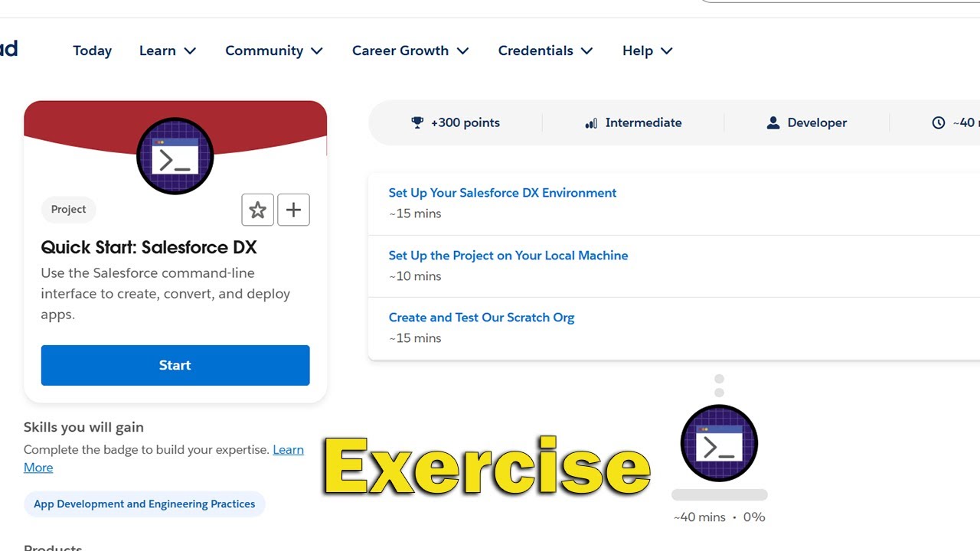Screen dimensions: 980x551
Task: Click the ~10 mins duration text
Action: click(415, 276)
